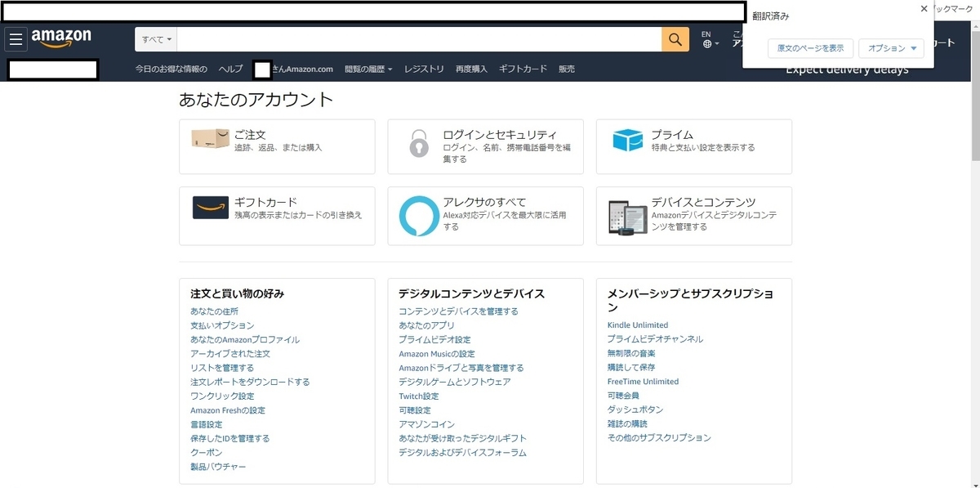Open the EN language globe selector
980x488 pixels.
[x=710, y=39]
